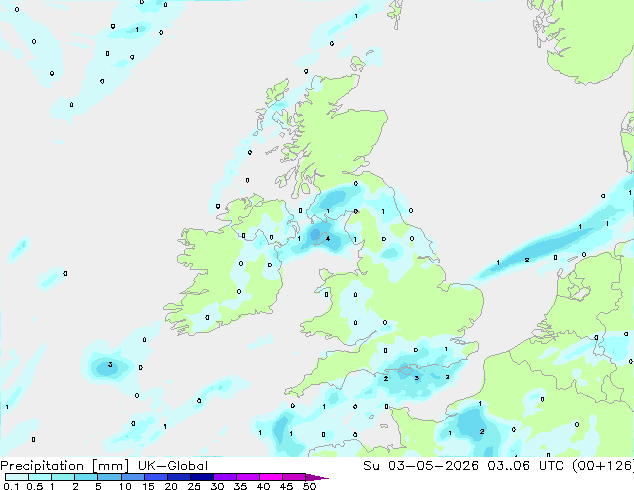
Task: Click the legend label "40"
Action: pos(263,486)
